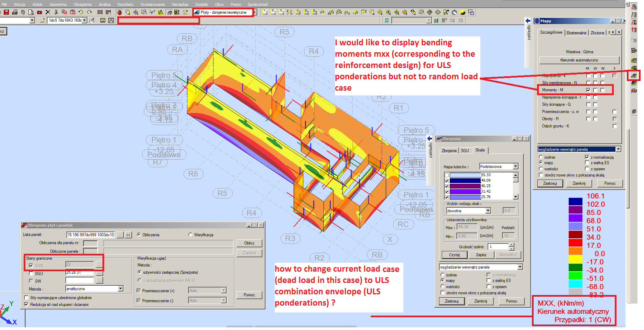
Task: Activate the Pan view tool
Action: click(x=396, y=12)
